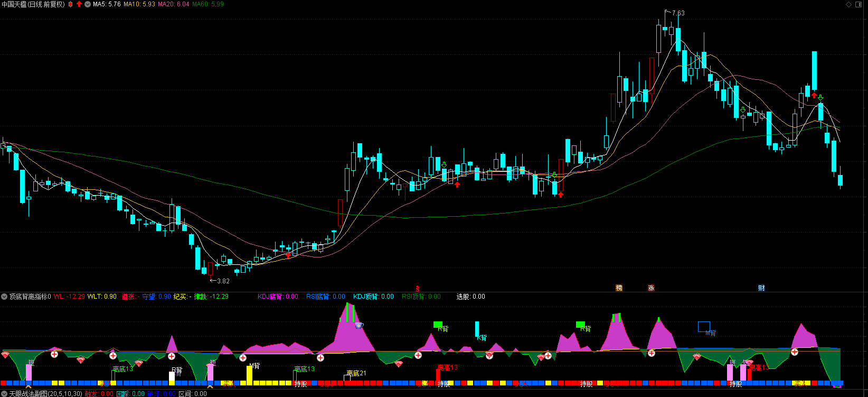The width and height of the screenshot is (868, 397).
Task: Click the 选股: 0.00 label
Action: pos(471,297)
